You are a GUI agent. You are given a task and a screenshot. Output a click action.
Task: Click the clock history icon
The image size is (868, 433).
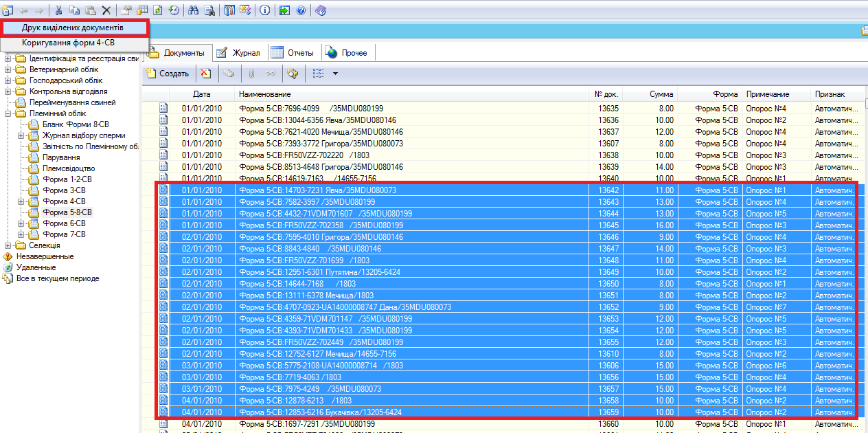174,10
